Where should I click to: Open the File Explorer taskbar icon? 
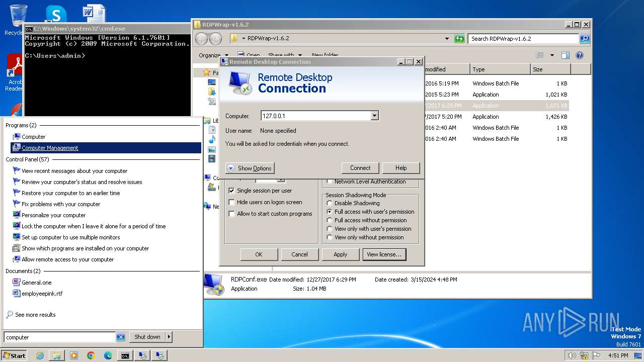click(57, 355)
